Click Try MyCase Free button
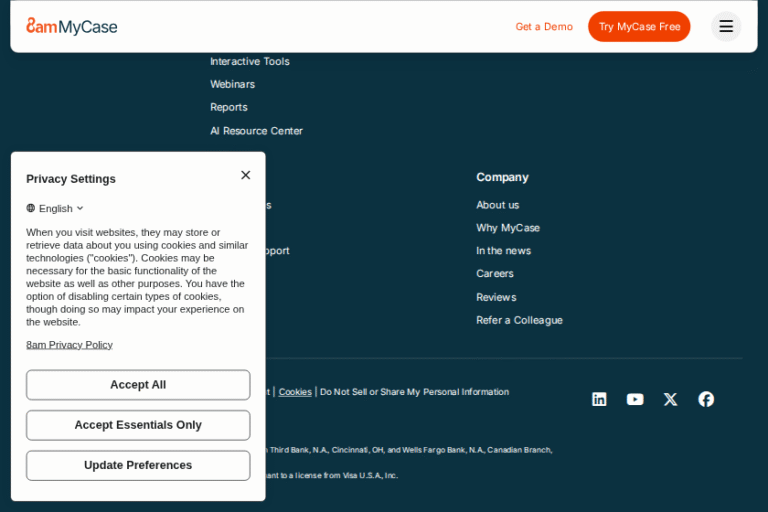Screen dimensions: 768x512 (639, 27)
